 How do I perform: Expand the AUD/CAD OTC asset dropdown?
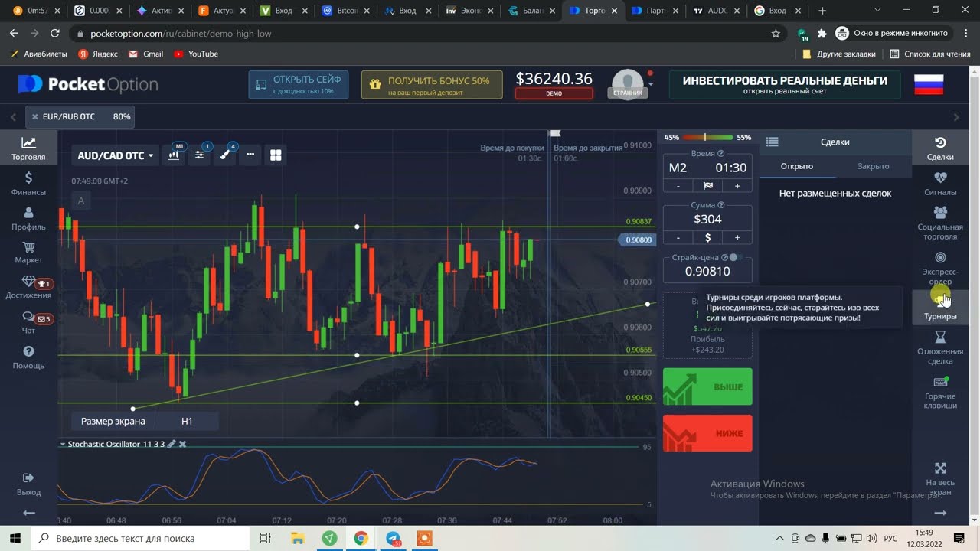pos(116,155)
